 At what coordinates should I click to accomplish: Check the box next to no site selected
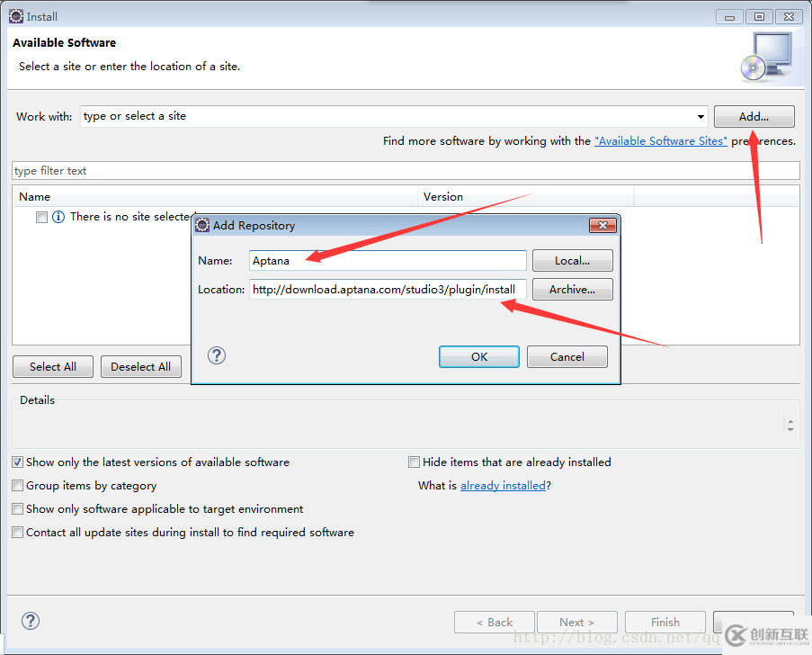[42, 217]
